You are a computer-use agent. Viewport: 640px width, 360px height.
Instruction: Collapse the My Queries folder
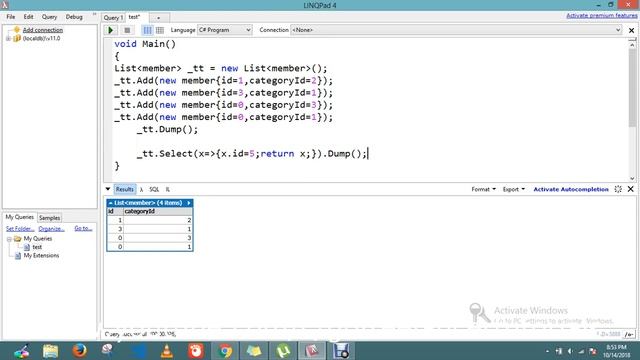click(9, 239)
